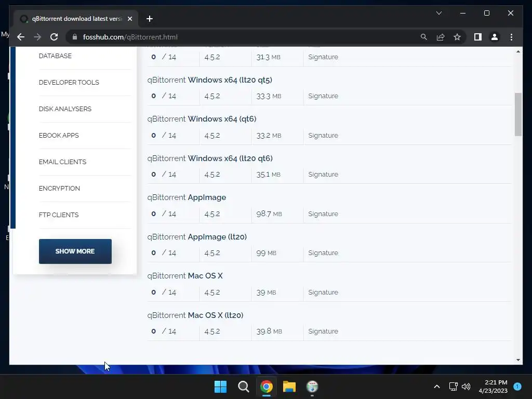Open the EBOOK APPS category
This screenshot has width=532, height=399.
59,136
